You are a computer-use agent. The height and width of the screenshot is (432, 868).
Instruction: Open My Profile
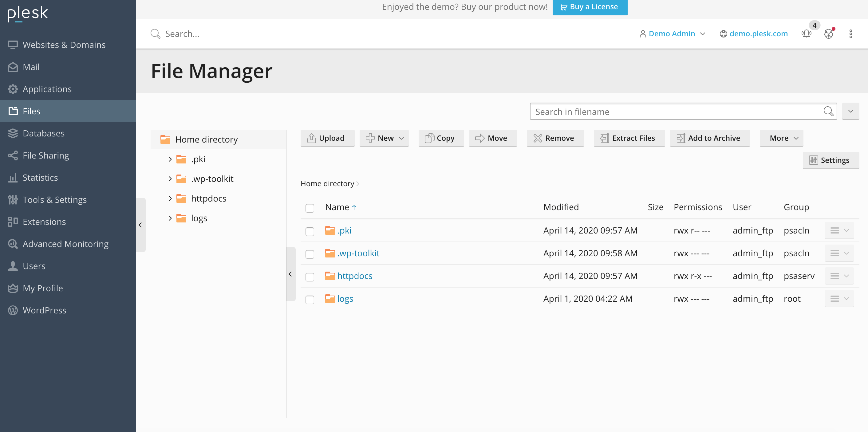pos(68,288)
